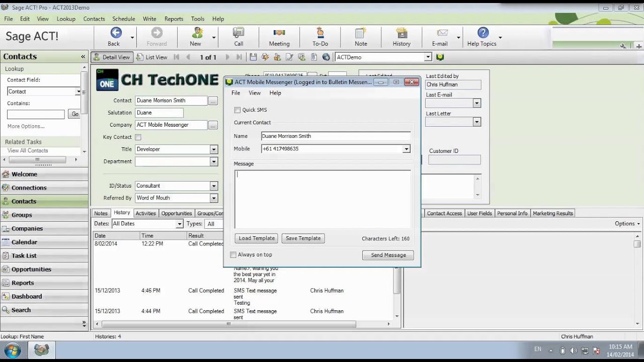This screenshot has width=644, height=362.
Task: Open Connections in the navigation pane
Action: pos(44,188)
